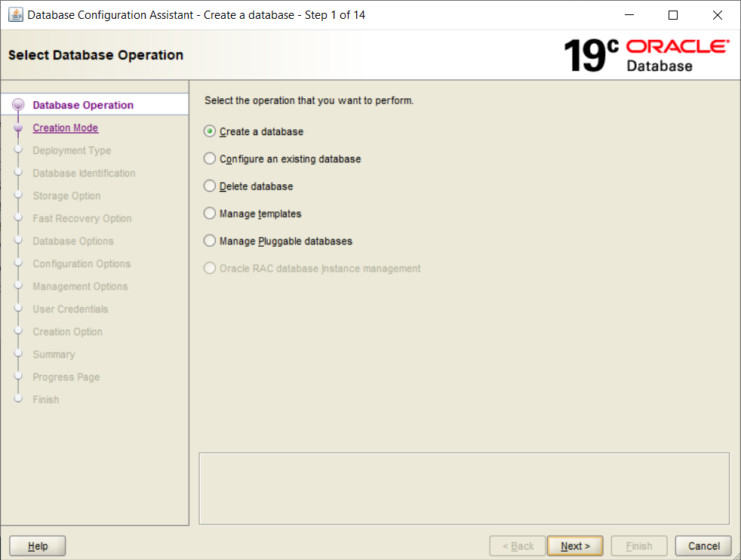Viewport: 741px width, 560px height.
Task: Click the User Credentials step label
Action: tap(70, 309)
